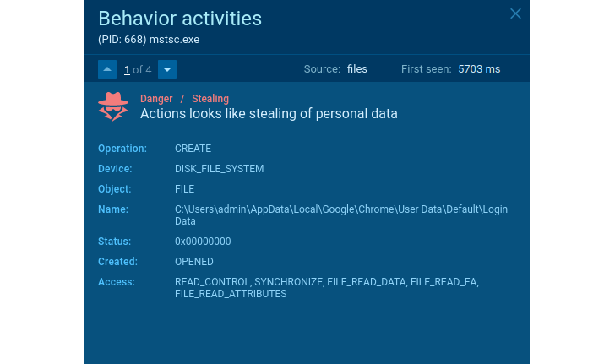The width and height of the screenshot is (615, 364).
Task: Click the Operation field label
Action: tap(122, 149)
